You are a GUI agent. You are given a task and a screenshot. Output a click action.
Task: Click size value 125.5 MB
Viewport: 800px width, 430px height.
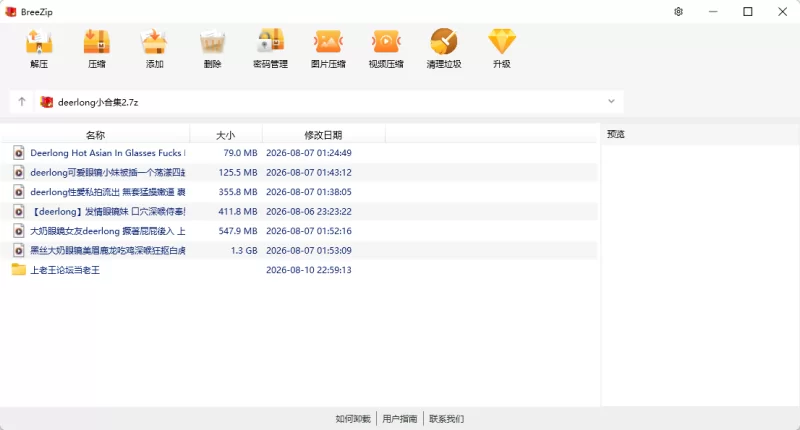coord(238,172)
